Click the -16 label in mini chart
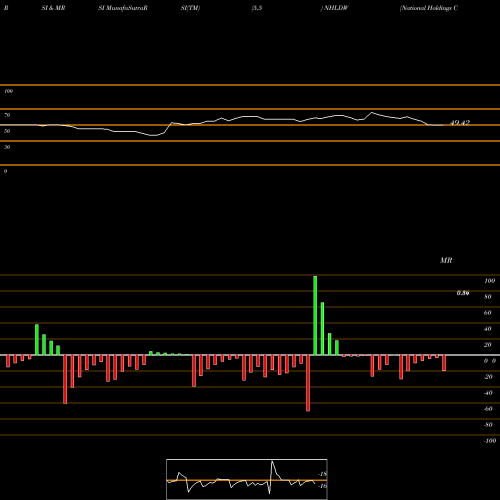This screenshot has height=500, width=500. point(322,486)
